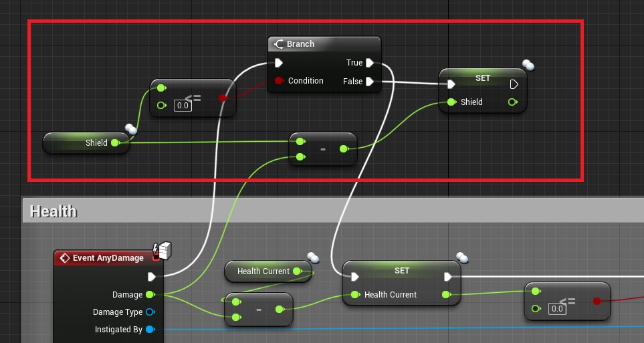Click the 0.0 field in the health comparison node

pyautogui.click(x=557, y=308)
